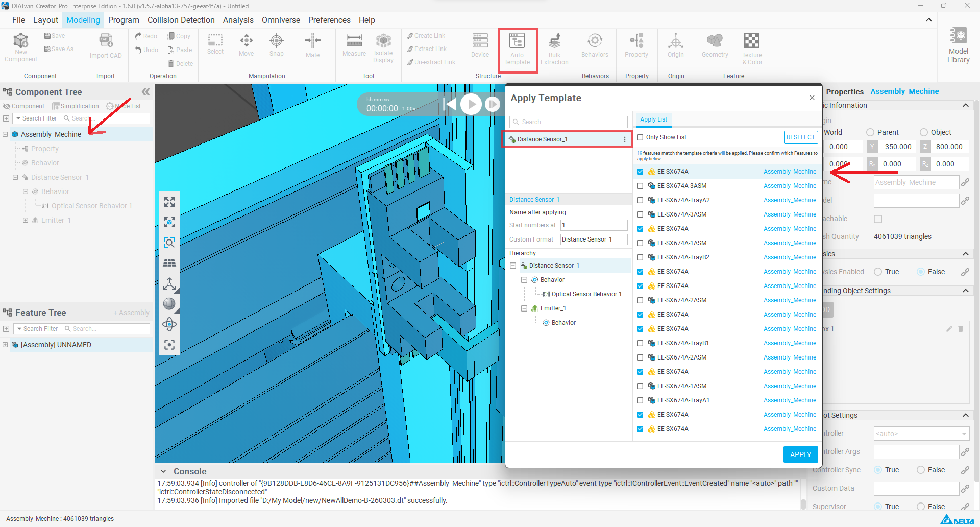Switch to the Program tab
The height and width of the screenshot is (527, 980).
[124, 20]
